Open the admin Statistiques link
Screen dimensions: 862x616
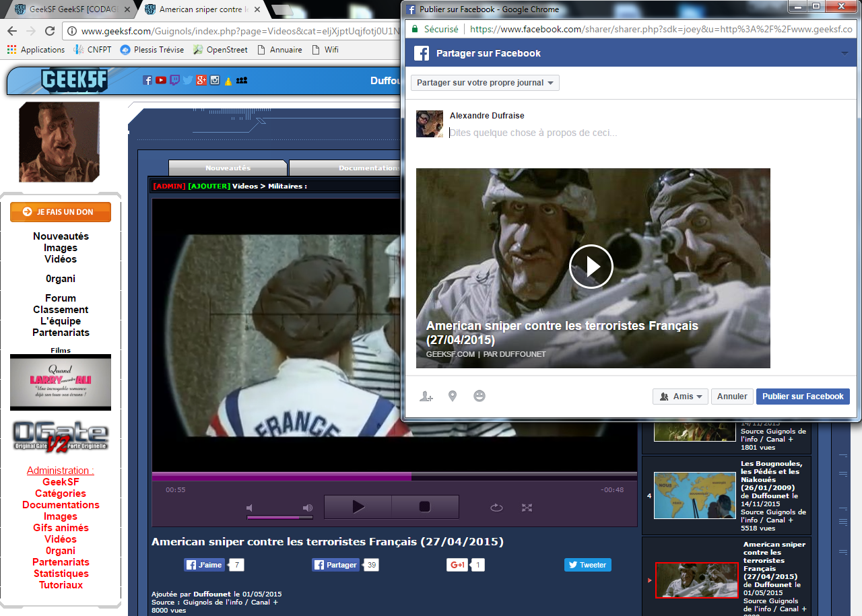point(61,574)
